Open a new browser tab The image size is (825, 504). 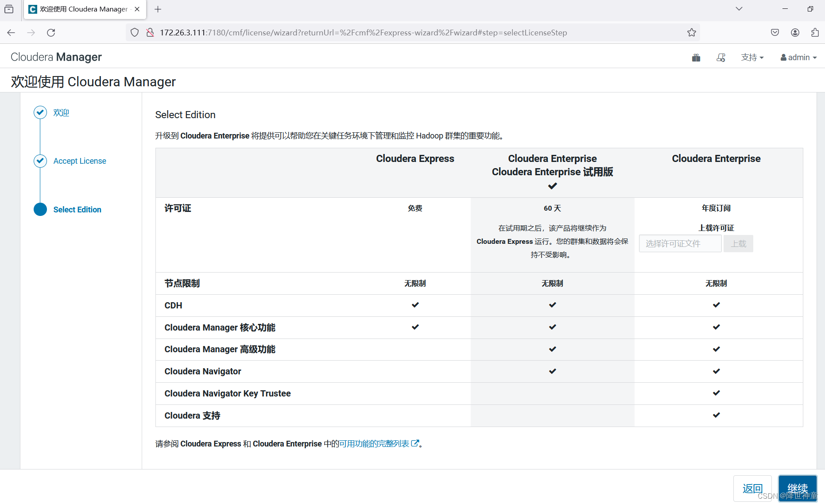[x=158, y=9]
